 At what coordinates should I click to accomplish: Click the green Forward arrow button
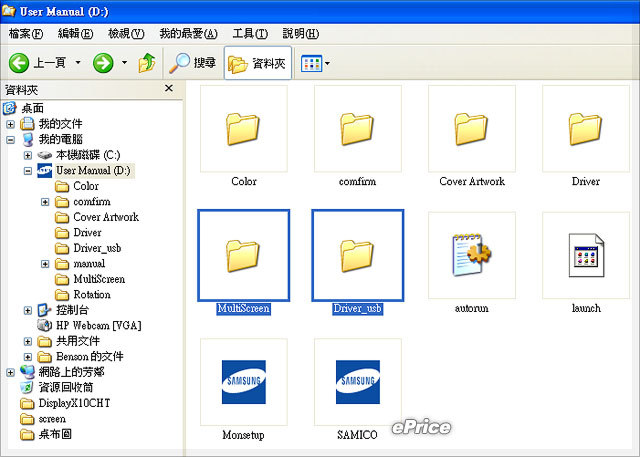pos(103,63)
